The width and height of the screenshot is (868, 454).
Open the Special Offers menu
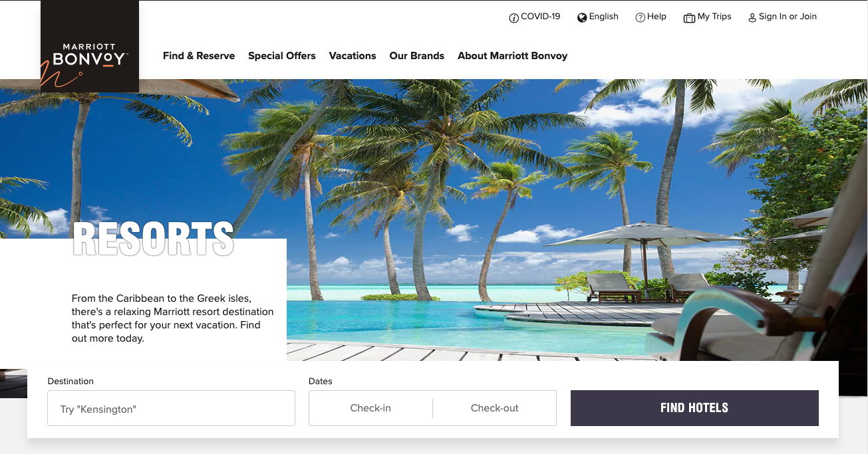click(282, 56)
